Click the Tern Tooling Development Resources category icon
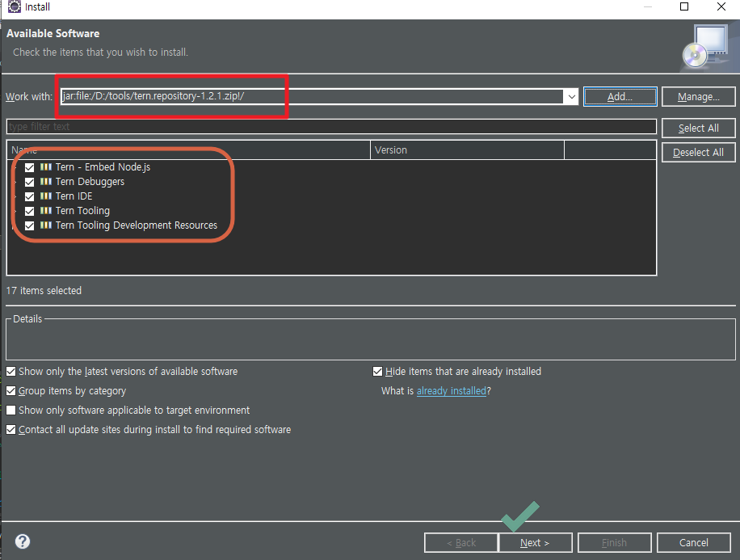740x560 pixels. coord(46,225)
